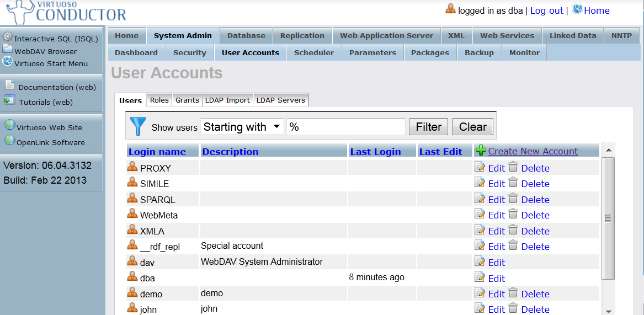644x315 pixels.
Task: Click the trash icon for demo user
Action: 513,293
